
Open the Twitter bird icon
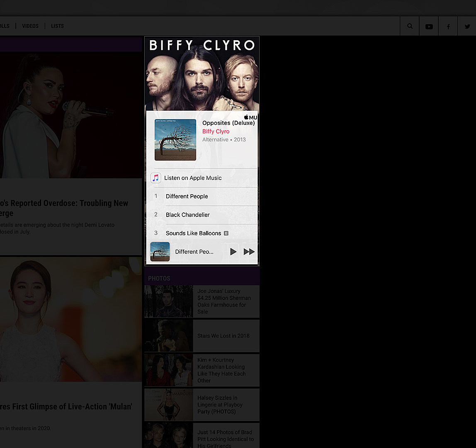[468, 27]
